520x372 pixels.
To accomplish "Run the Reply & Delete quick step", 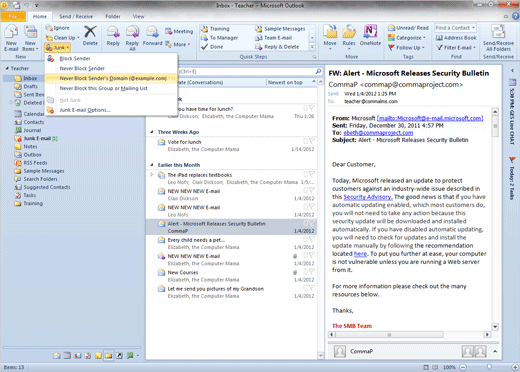I will 277,47.
